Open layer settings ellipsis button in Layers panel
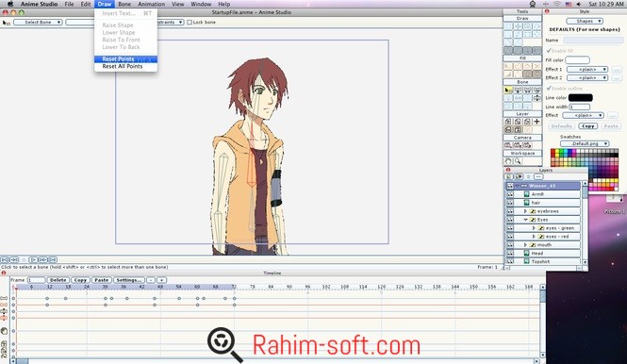The width and height of the screenshot is (627, 364). (538, 176)
